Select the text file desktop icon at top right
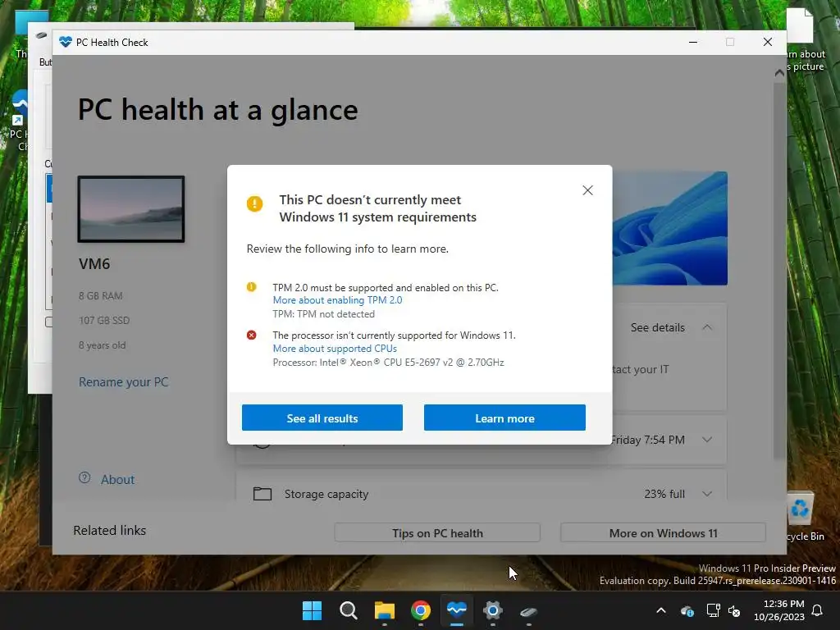Image resolution: width=840 pixels, height=630 pixels. click(x=803, y=39)
